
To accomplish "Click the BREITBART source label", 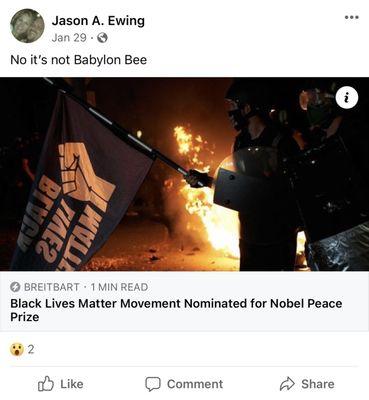I will click(52, 287).
